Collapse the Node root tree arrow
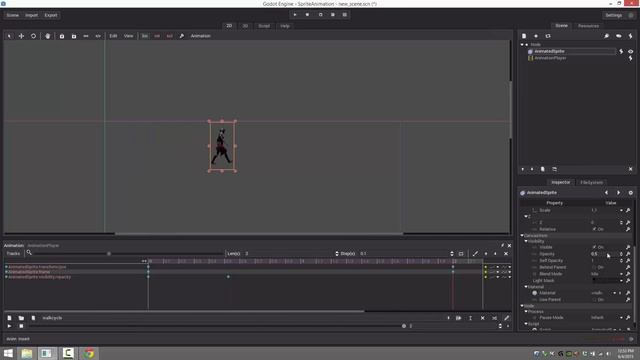The image size is (640, 360). (x=522, y=44)
